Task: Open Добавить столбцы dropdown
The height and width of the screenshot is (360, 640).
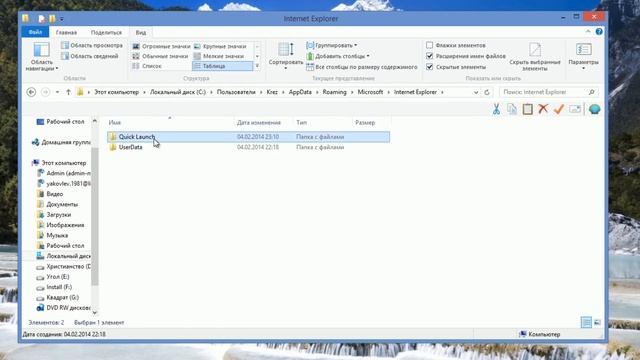Action: click(x=338, y=56)
